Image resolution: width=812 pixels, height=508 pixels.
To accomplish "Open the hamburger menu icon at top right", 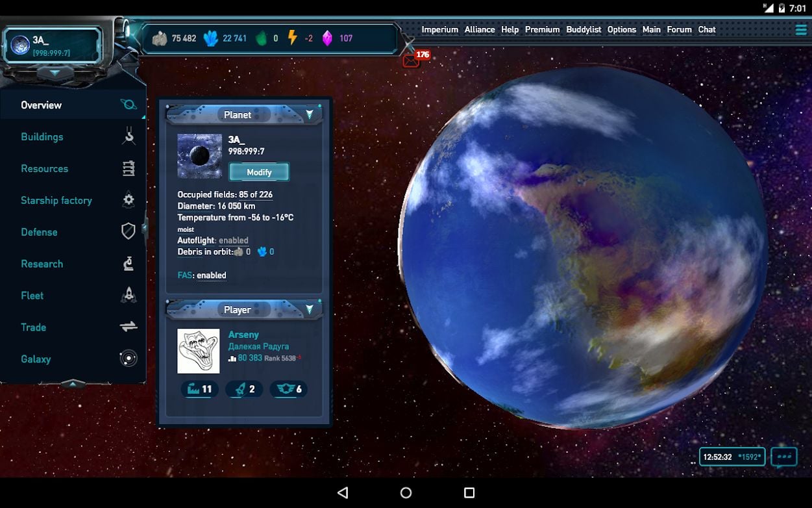I will 801,29.
